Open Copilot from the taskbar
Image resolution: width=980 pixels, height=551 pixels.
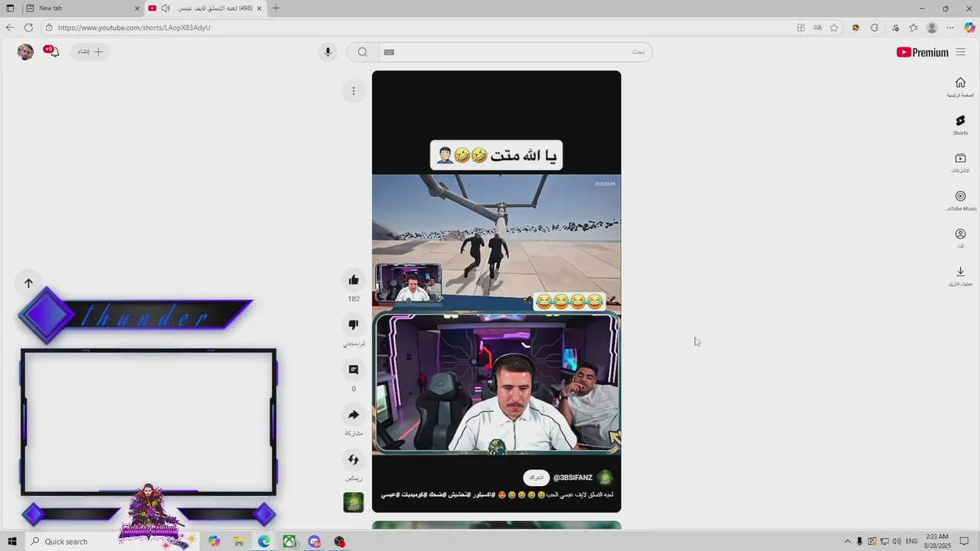[x=214, y=542]
